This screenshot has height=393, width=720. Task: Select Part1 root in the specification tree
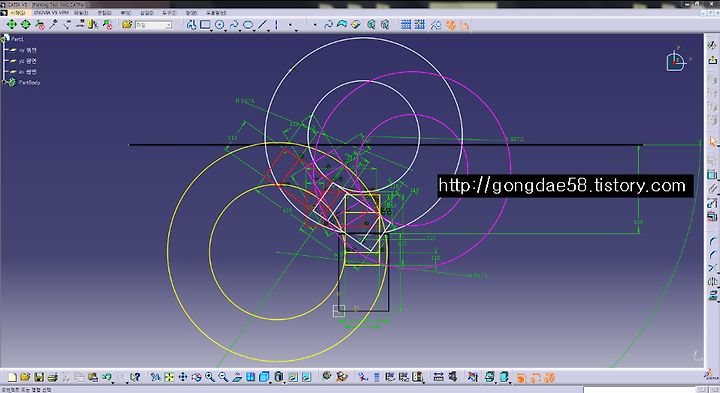[17, 39]
